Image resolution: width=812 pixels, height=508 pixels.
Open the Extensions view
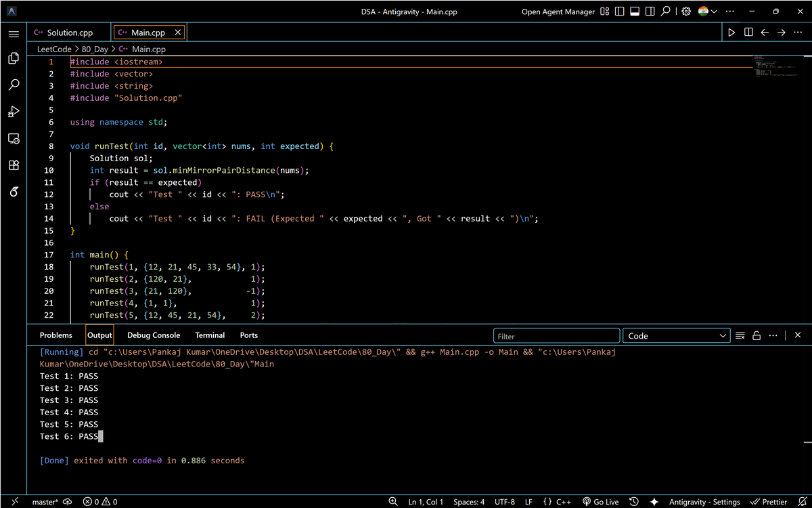[14, 165]
